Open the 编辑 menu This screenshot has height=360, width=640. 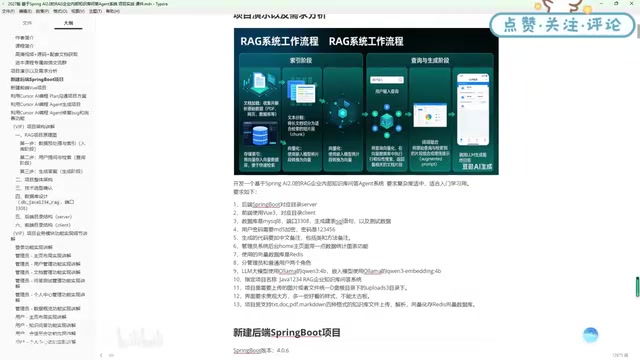[25, 11]
